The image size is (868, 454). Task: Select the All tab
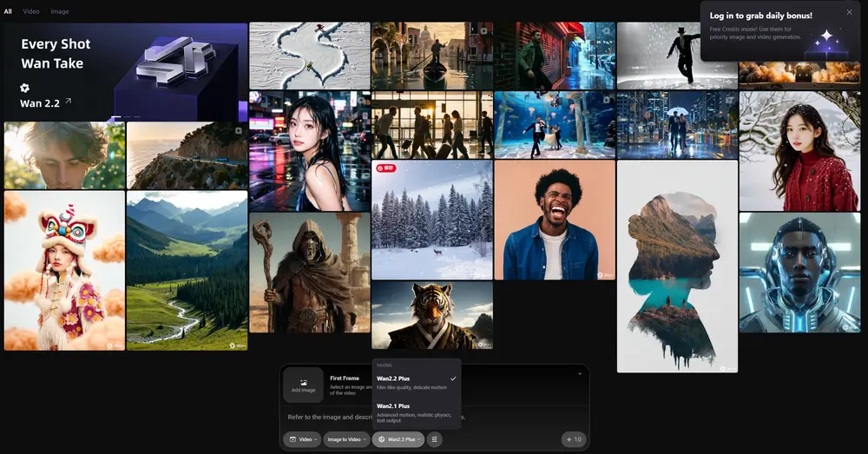[x=8, y=11]
